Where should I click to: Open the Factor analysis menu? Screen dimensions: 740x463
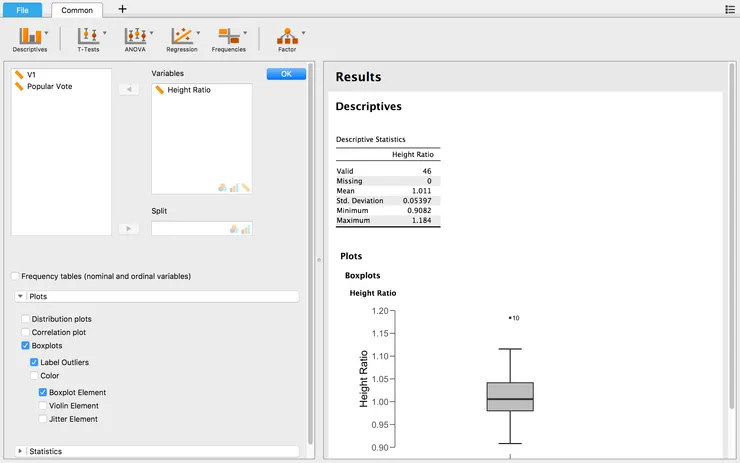pyautogui.click(x=287, y=39)
